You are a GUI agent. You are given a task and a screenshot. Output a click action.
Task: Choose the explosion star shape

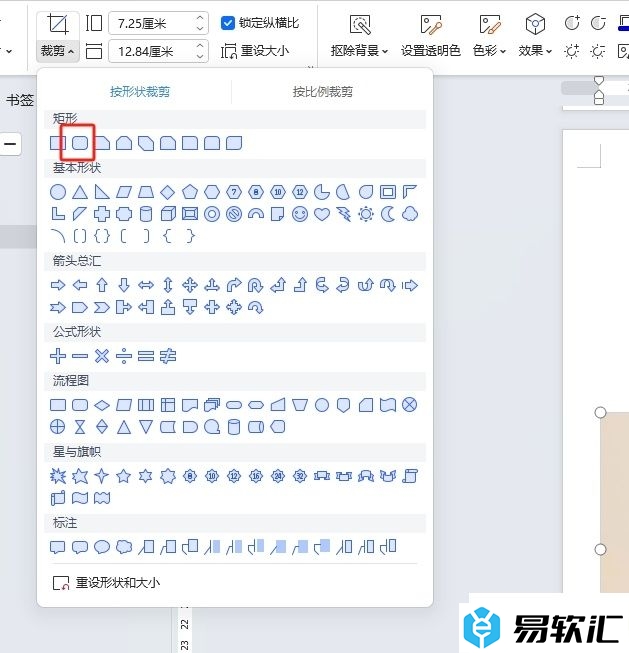tap(58, 476)
